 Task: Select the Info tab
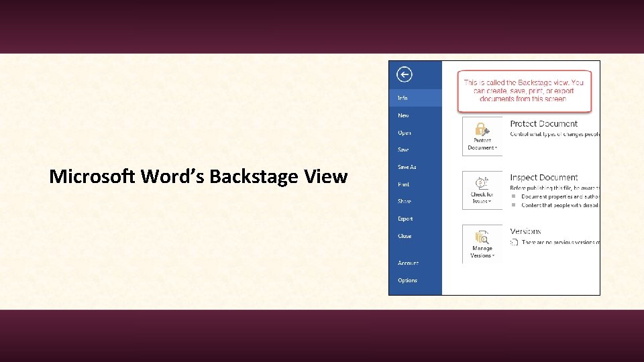point(415,98)
